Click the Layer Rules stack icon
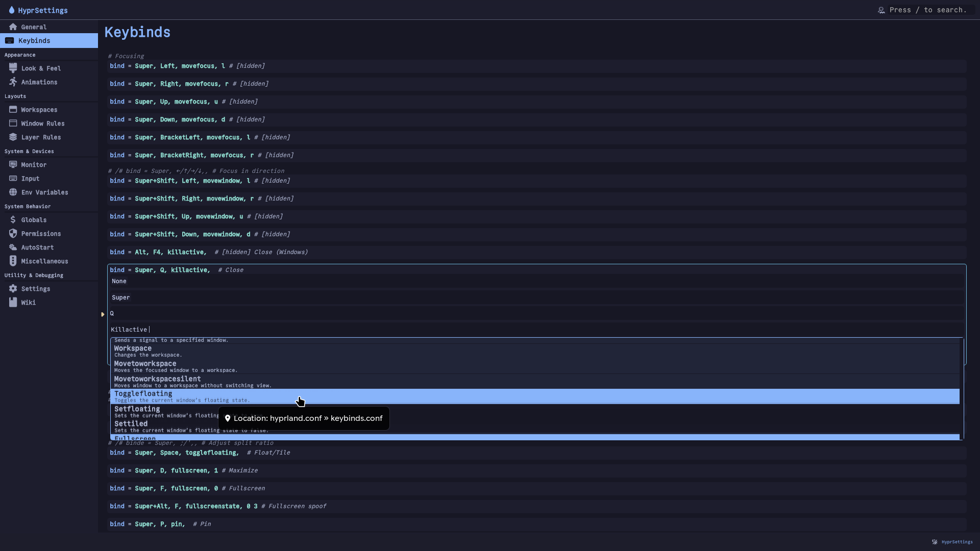Viewport: 980px width, 551px height. 13,137
